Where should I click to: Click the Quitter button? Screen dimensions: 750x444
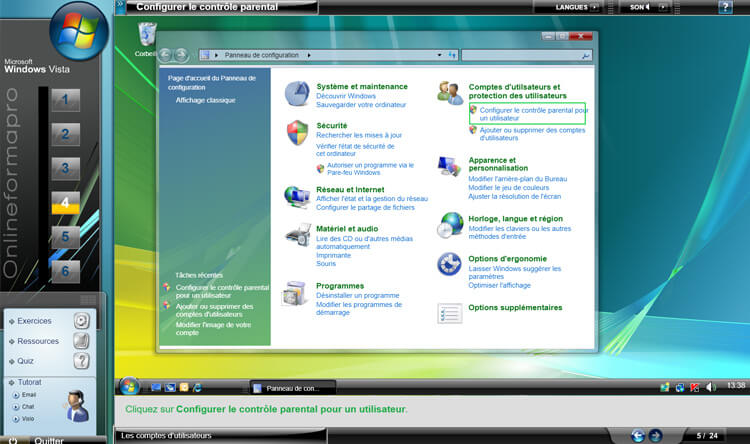click(49, 440)
